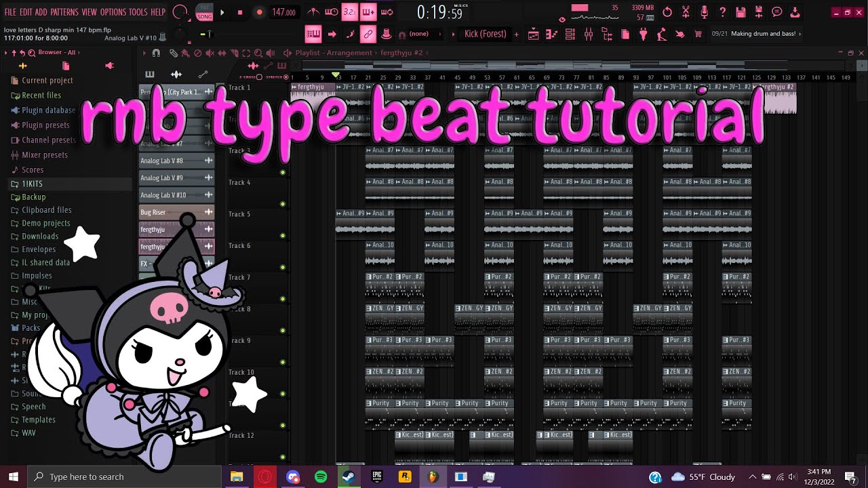Click the question mark help icon
This screenshot has width=868, height=488.
coord(722,12)
